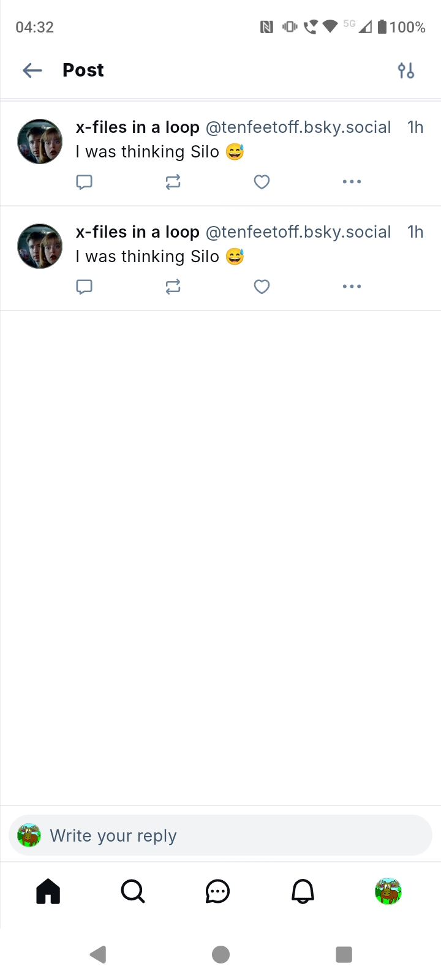Viewport: 441px width, 980px height.
Task: Repost the second Silo post
Action: coord(173,287)
